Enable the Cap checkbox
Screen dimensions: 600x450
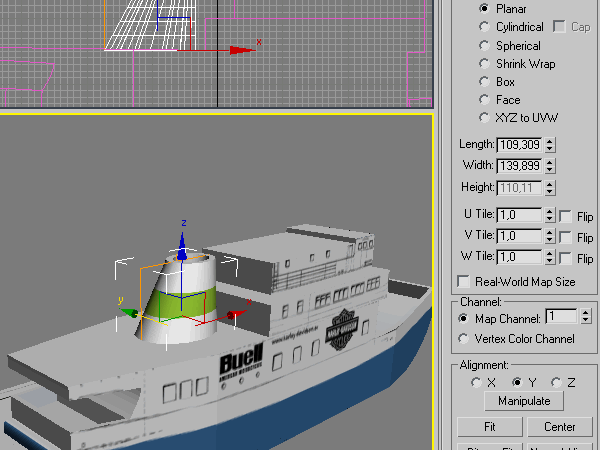coord(559,26)
